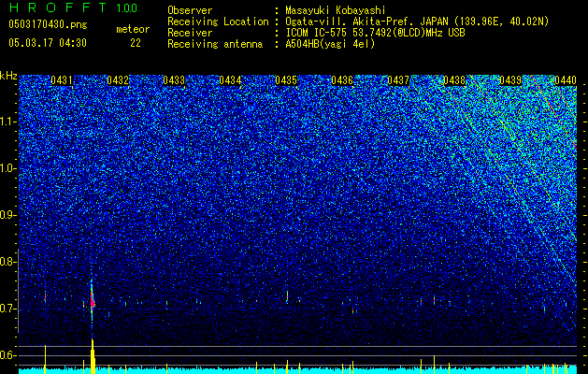Click the kHz axis unit label
This screenshot has height=374, width=588.
point(8,76)
